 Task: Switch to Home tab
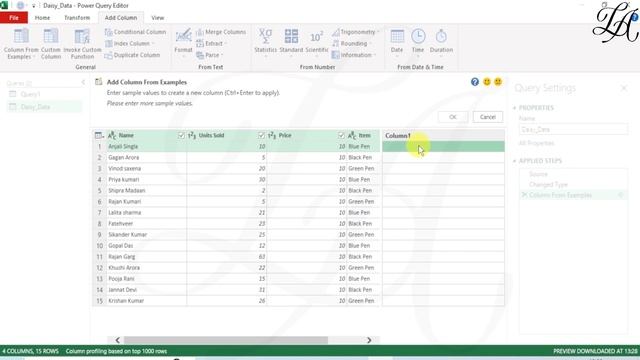pyautogui.click(x=42, y=18)
